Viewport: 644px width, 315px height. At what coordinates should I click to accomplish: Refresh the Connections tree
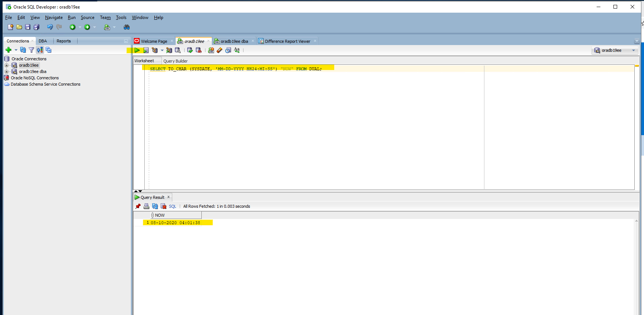pyautogui.click(x=23, y=50)
